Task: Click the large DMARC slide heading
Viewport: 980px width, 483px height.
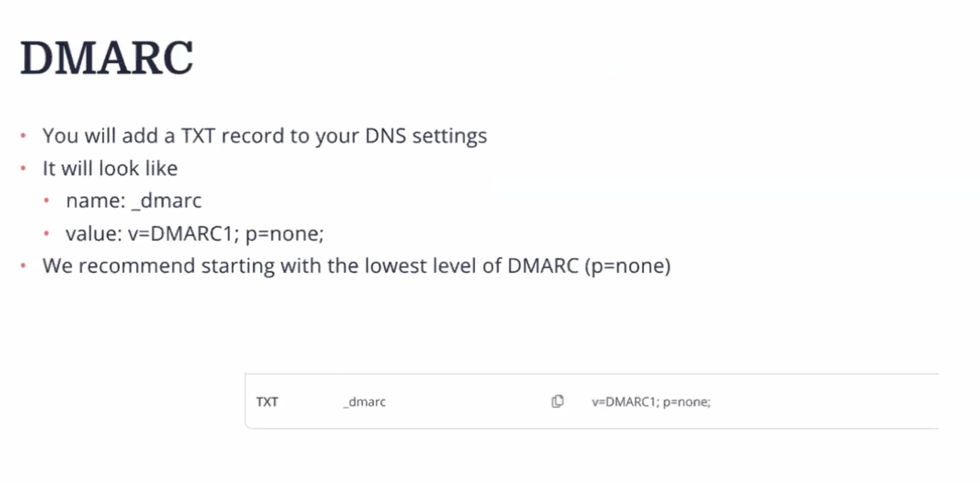Action: pos(107,58)
